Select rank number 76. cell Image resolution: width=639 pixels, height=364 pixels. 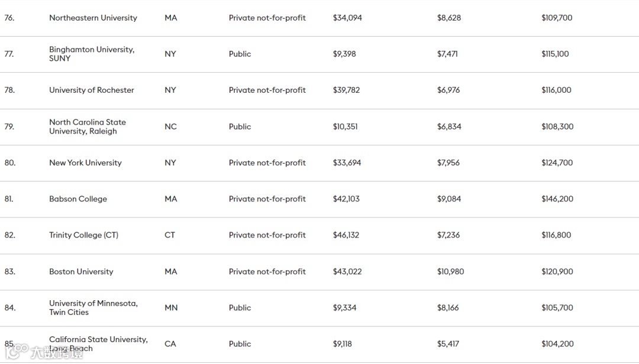9,18
